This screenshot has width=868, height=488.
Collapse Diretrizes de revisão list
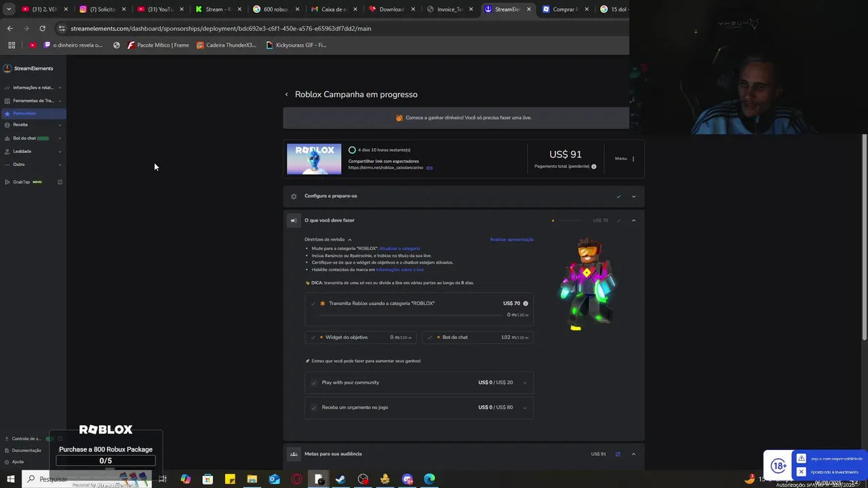point(350,240)
